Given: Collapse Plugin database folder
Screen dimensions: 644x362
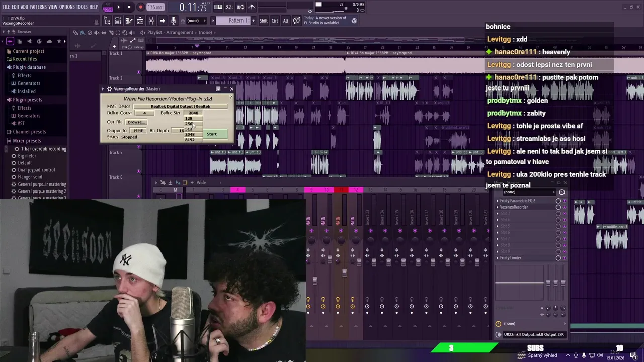Looking at the screenshot, I should [29, 67].
